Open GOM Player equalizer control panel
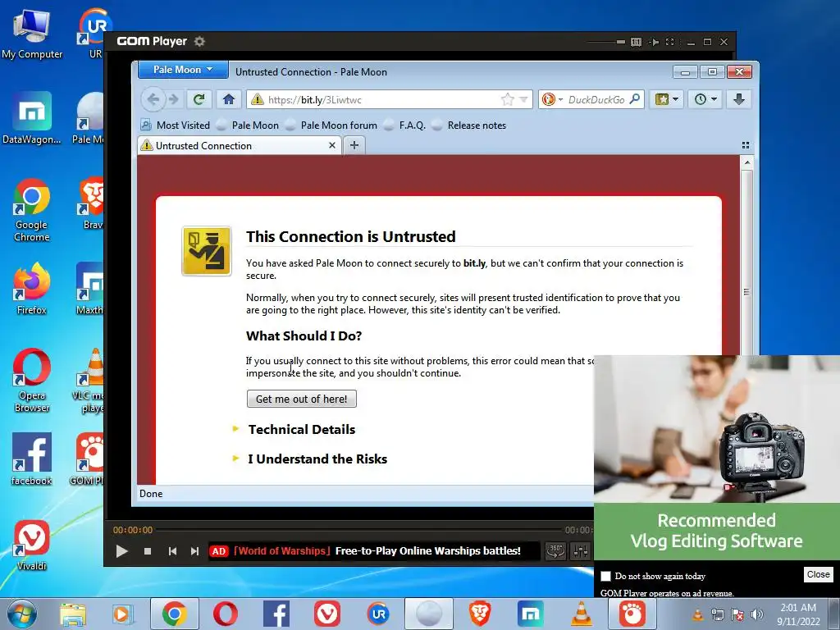Viewport: 840px width, 630px height. [580, 550]
